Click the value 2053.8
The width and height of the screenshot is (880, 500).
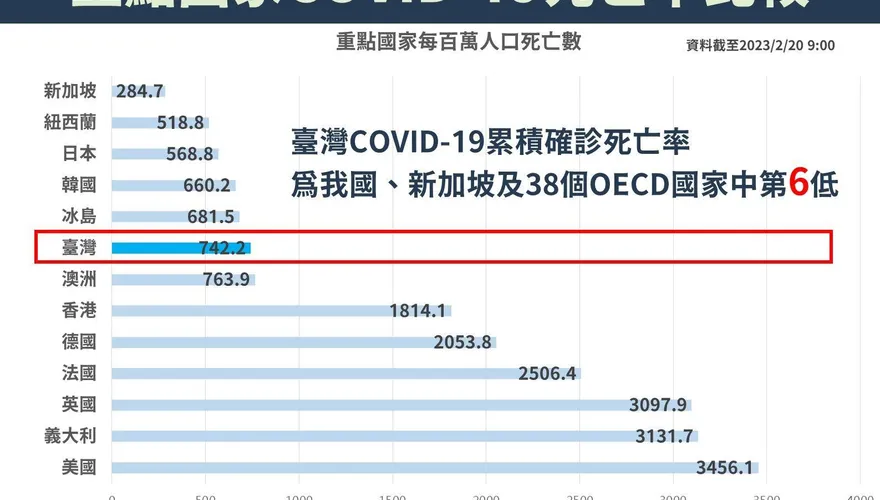click(x=462, y=342)
